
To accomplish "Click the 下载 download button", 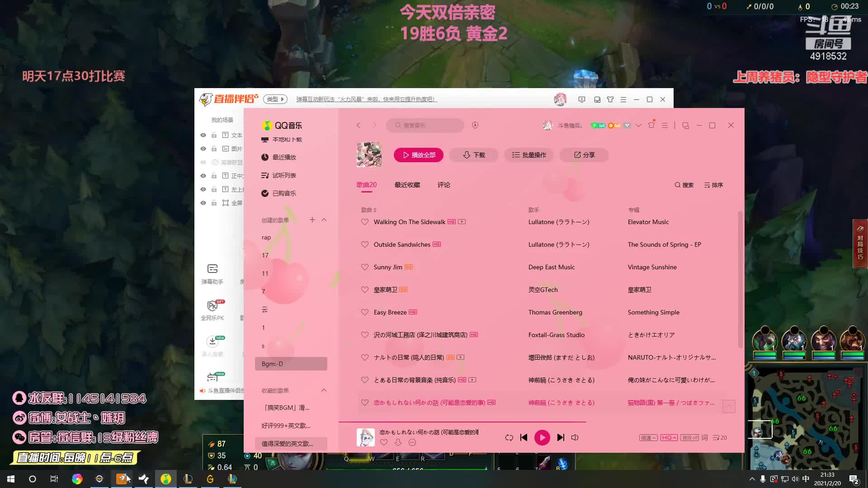I will pyautogui.click(x=474, y=155).
